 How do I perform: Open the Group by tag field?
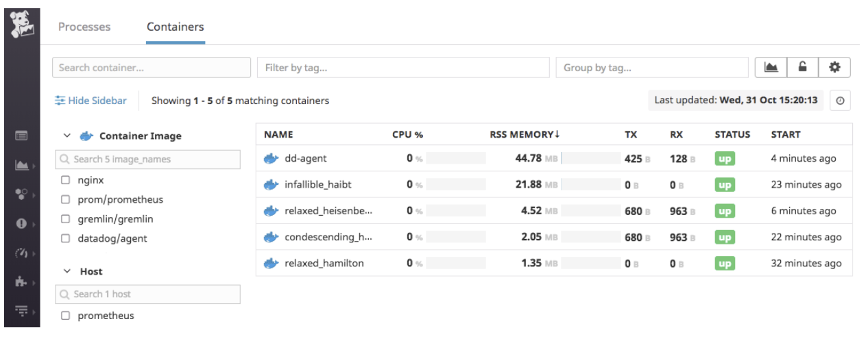click(x=651, y=68)
